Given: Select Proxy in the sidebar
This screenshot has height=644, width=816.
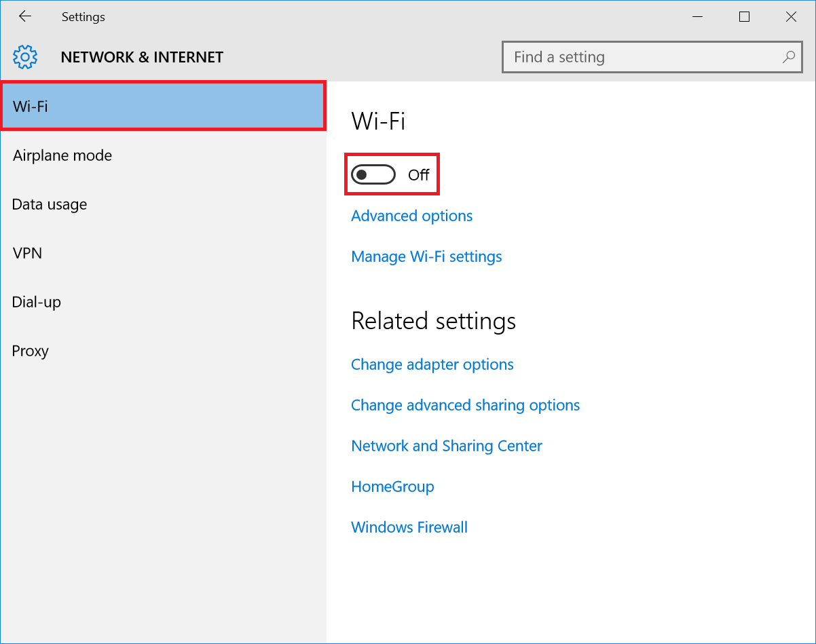Looking at the screenshot, I should [31, 351].
